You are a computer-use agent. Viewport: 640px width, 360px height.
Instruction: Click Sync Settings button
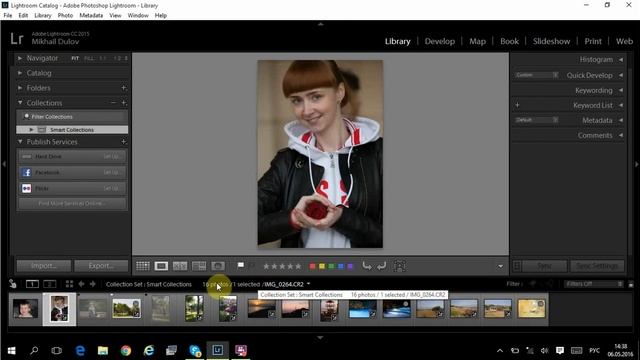coord(597,266)
